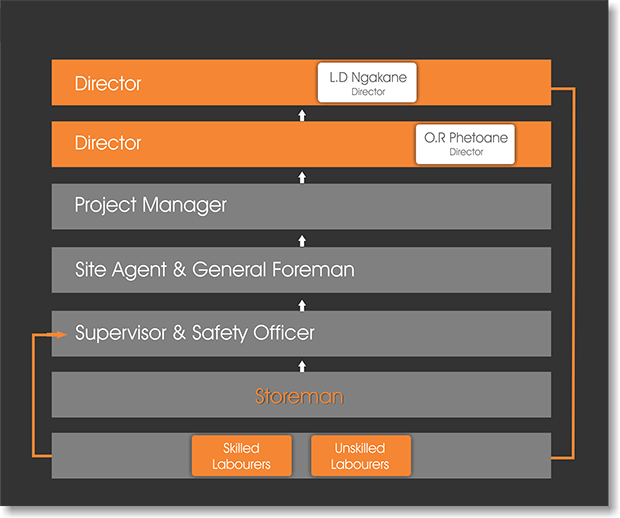Viewport: 620px width, 518px height.
Task: Click the Skilled Labourers box
Action: [241, 456]
